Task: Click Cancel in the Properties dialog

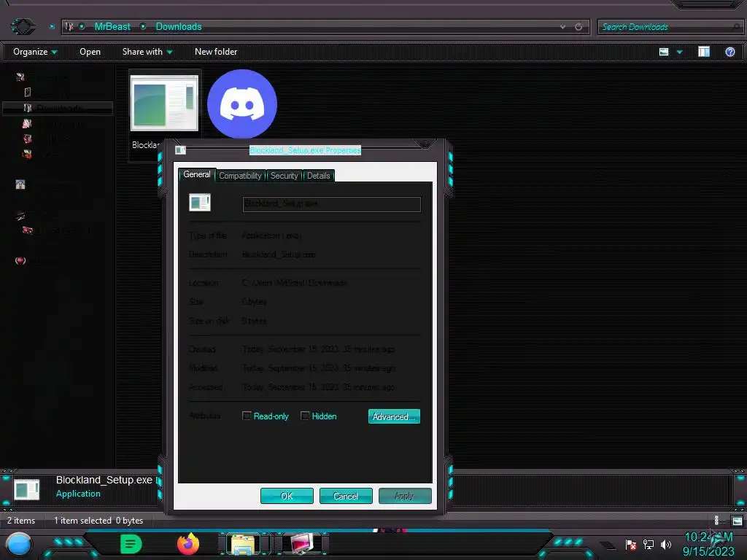Action: pyautogui.click(x=345, y=496)
